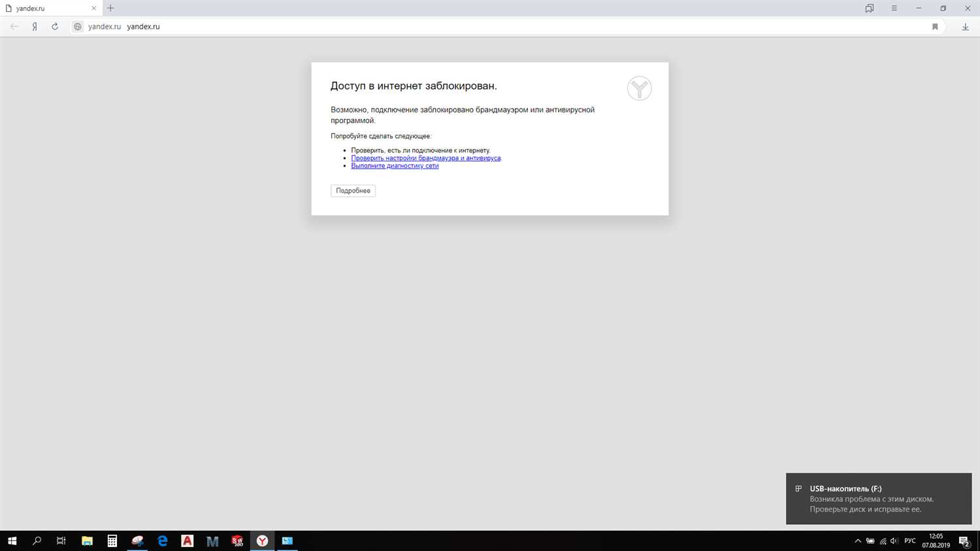
Task: Launch Calculator from the taskbar
Action: tap(112, 541)
